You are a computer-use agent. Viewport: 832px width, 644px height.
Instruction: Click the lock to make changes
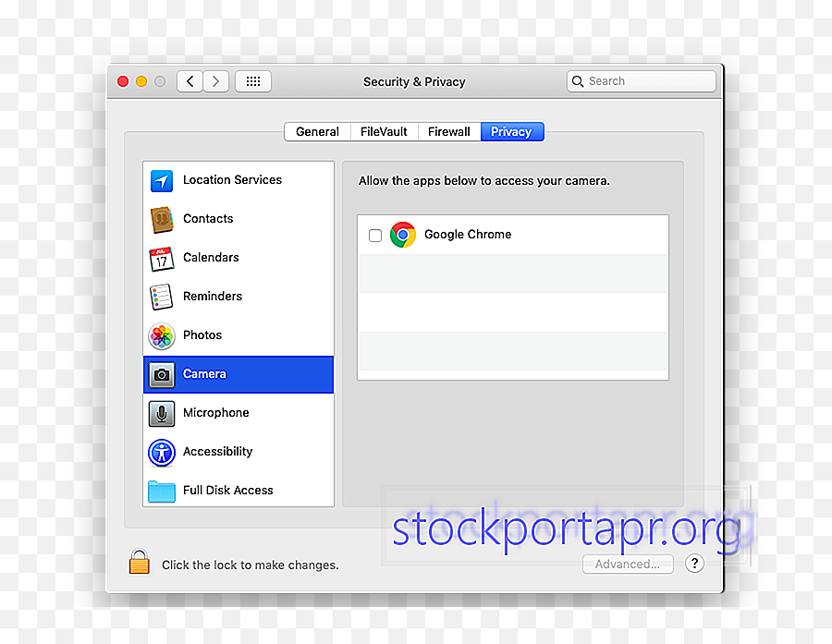(x=139, y=561)
